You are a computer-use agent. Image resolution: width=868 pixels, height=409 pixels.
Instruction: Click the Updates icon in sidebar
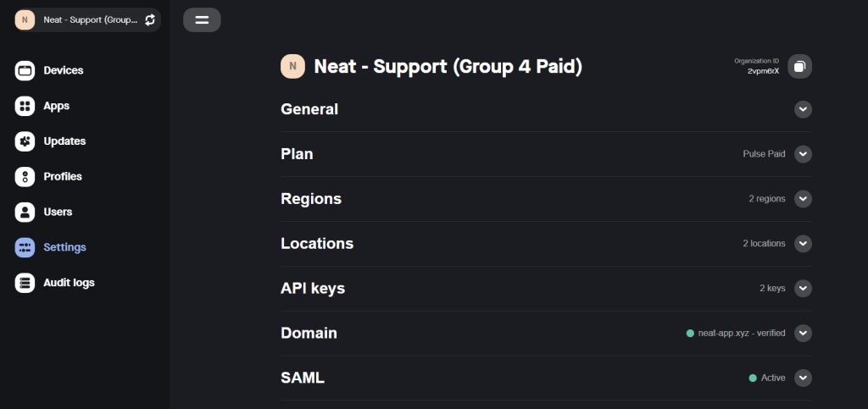point(25,141)
